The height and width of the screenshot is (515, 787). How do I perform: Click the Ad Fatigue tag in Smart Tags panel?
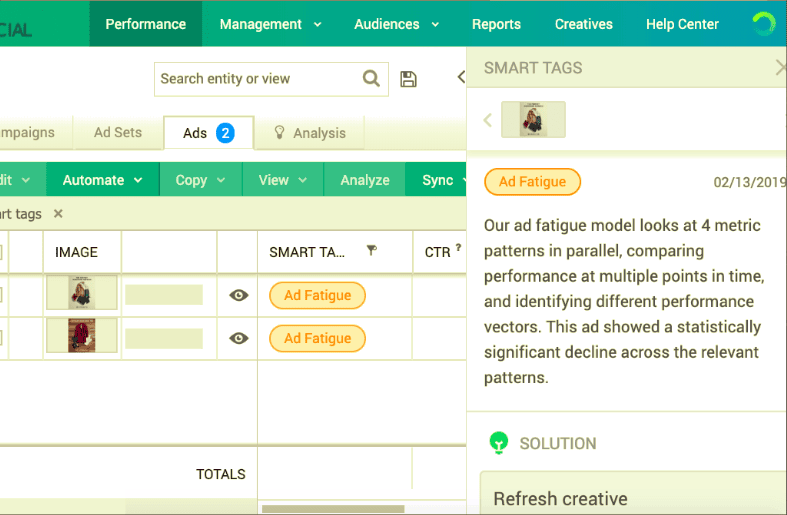pos(532,181)
